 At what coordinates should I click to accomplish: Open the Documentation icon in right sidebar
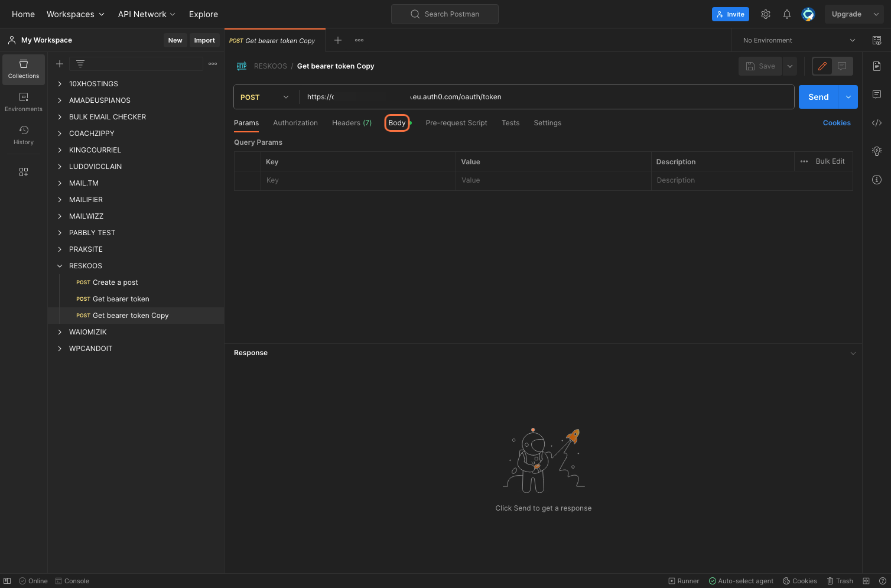pyautogui.click(x=877, y=66)
